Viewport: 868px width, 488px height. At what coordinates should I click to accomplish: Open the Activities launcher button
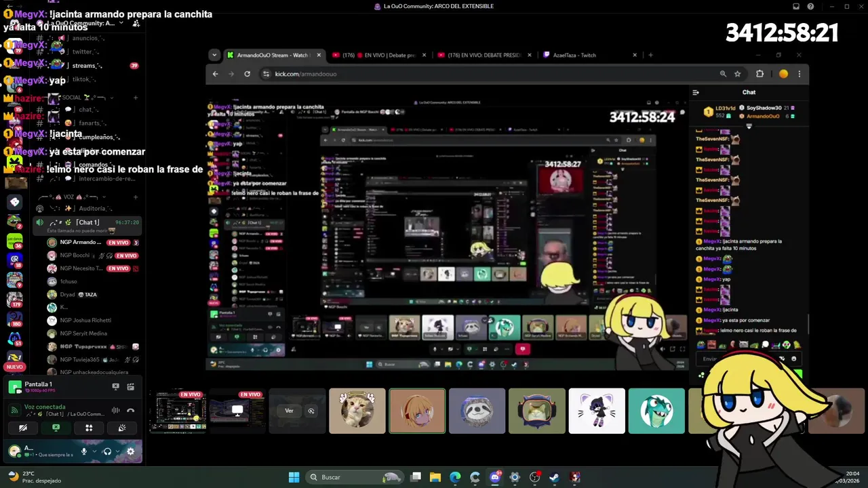(89, 428)
